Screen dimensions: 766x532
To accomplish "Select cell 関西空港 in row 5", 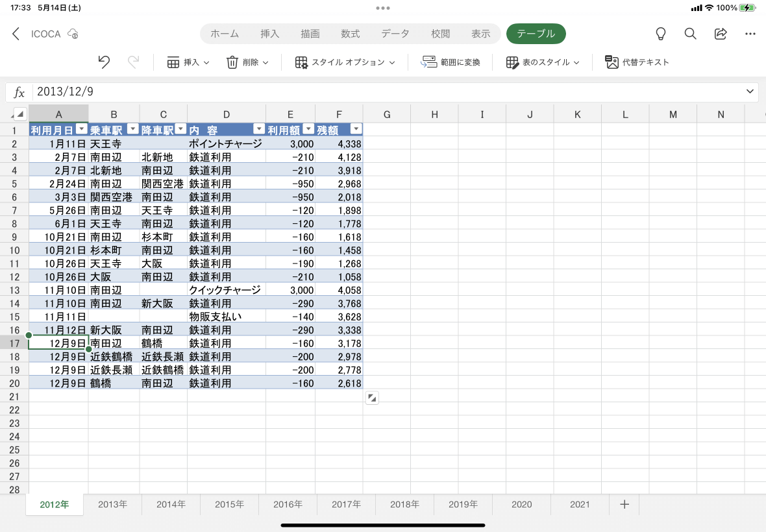I will (163, 184).
